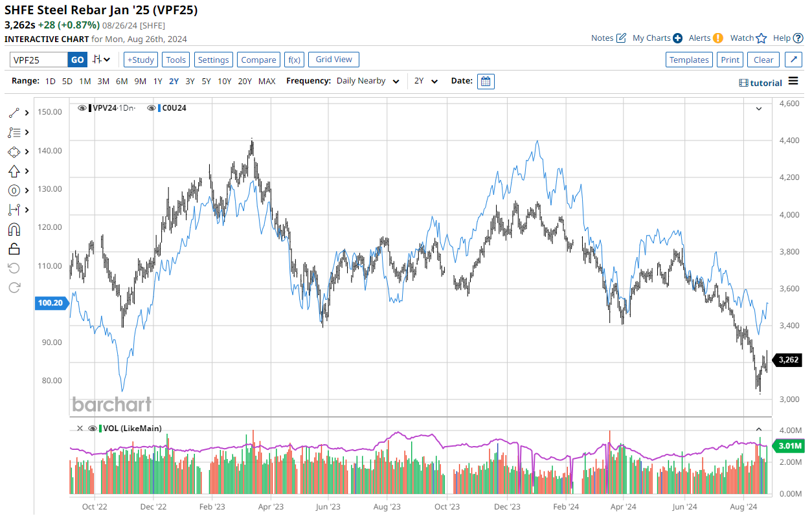This screenshot has height=525, width=812.
Task: Switch range to 6M
Action: (122, 82)
